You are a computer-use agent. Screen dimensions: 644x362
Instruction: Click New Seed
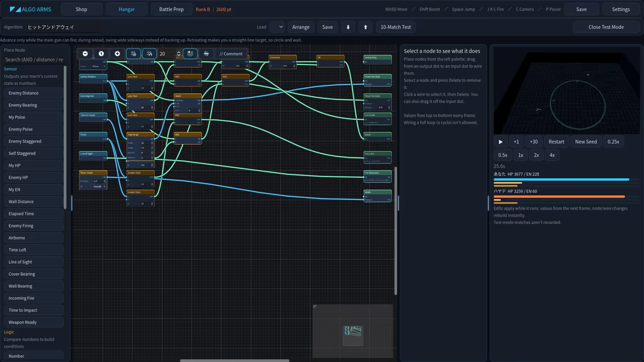pos(586,141)
